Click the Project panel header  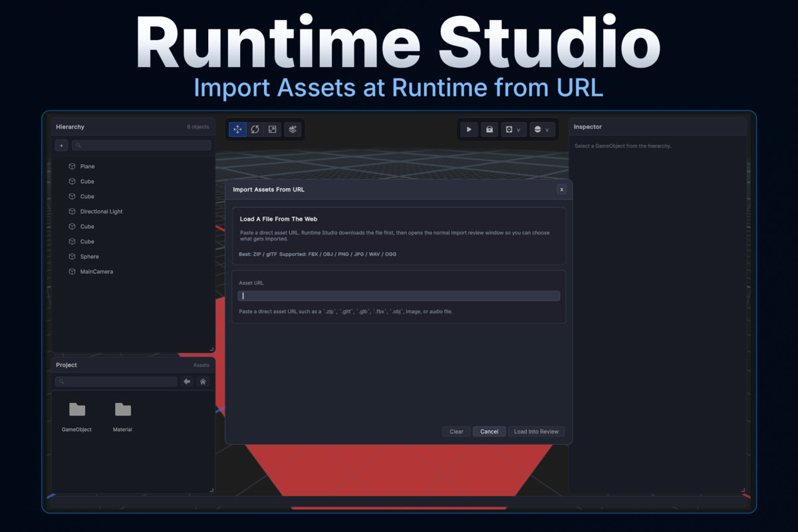tap(133, 365)
